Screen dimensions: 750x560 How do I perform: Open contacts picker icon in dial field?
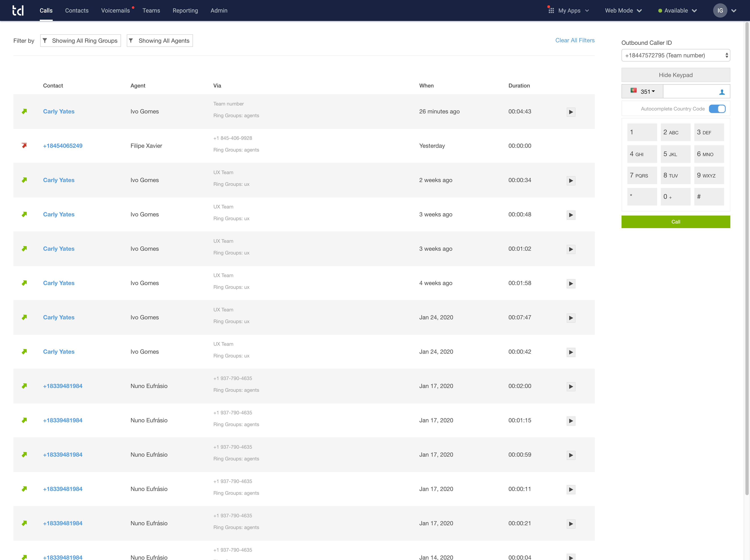[x=722, y=92]
